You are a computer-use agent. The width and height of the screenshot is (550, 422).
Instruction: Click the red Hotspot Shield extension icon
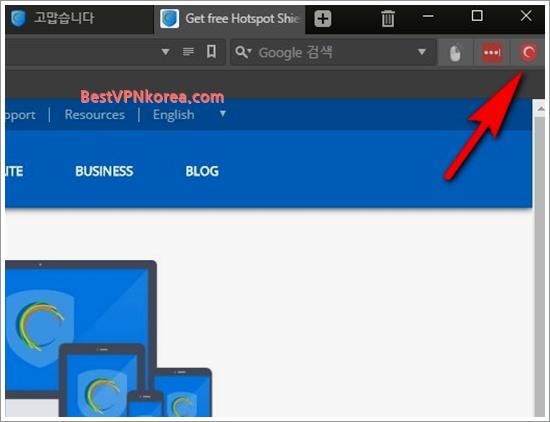(528, 53)
